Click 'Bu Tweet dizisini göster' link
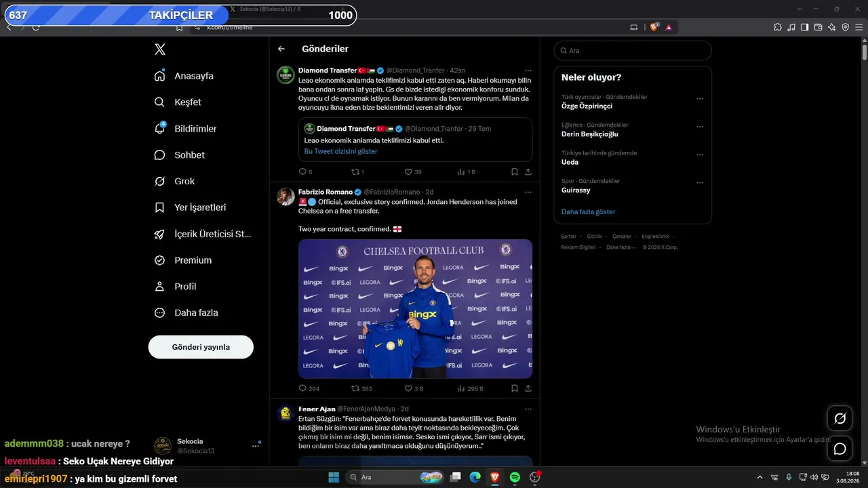Viewport: 868px width, 488px height. point(340,151)
